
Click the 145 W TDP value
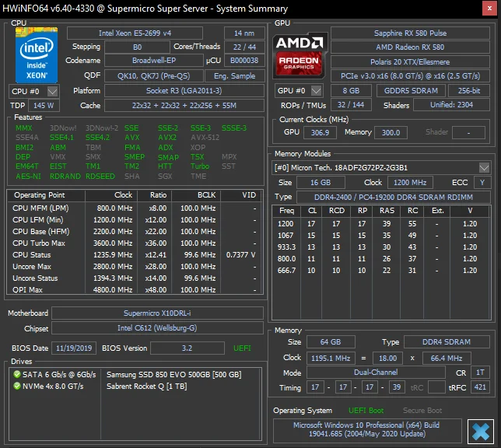44,106
